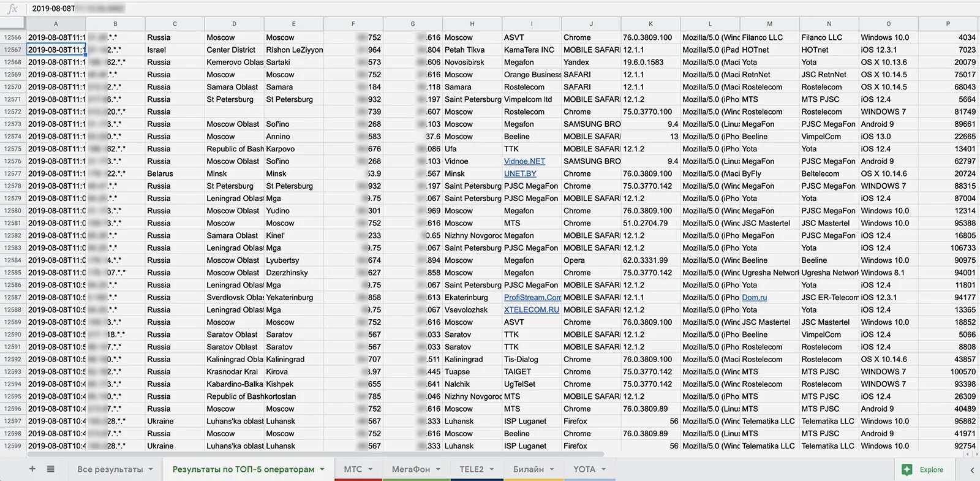Select the Vsevolozhsk cell

472,309
